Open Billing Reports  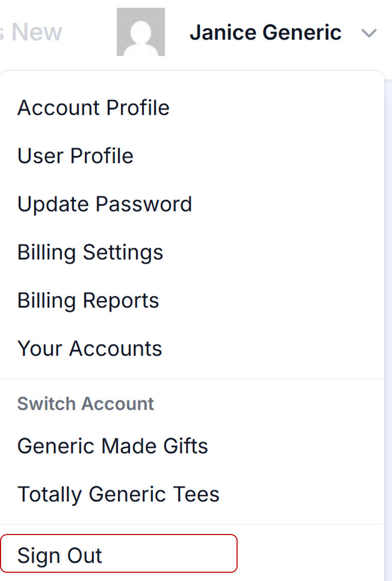88,301
